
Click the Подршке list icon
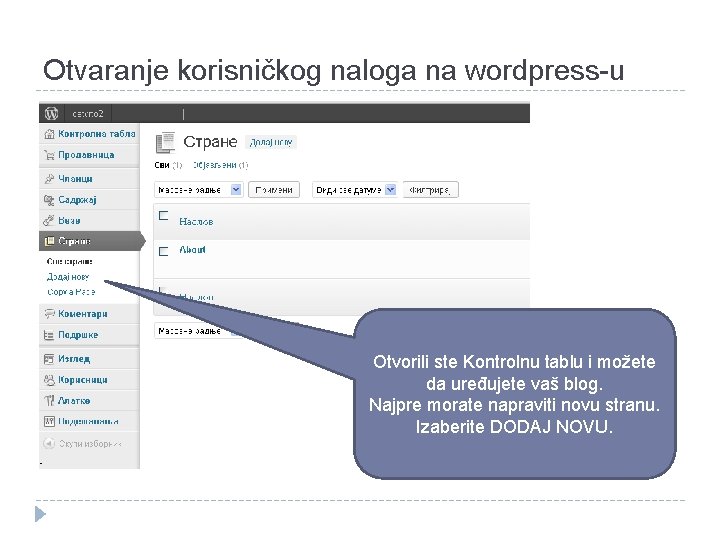point(49,335)
